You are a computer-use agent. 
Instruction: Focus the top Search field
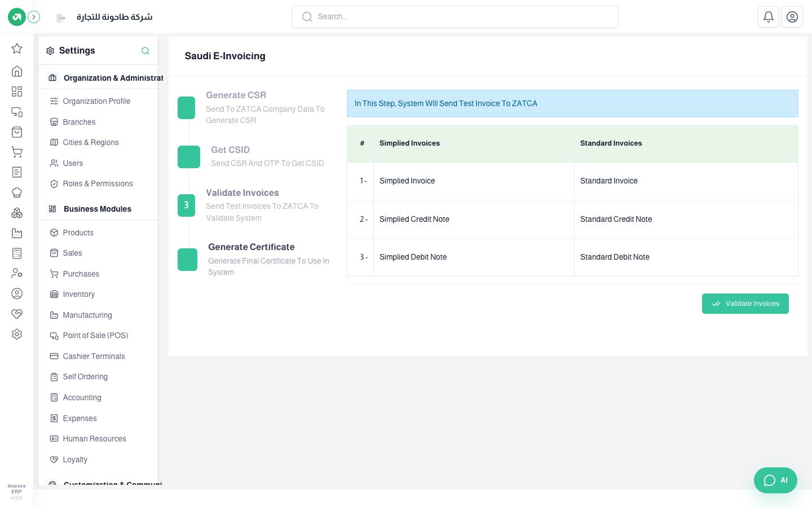pos(455,17)
